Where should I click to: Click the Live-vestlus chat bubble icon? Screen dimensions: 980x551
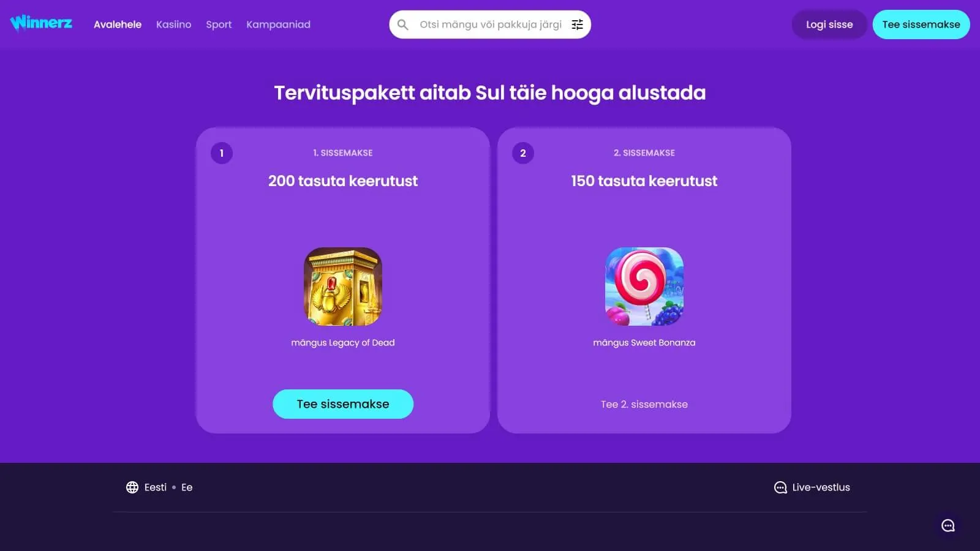[780, 487]
